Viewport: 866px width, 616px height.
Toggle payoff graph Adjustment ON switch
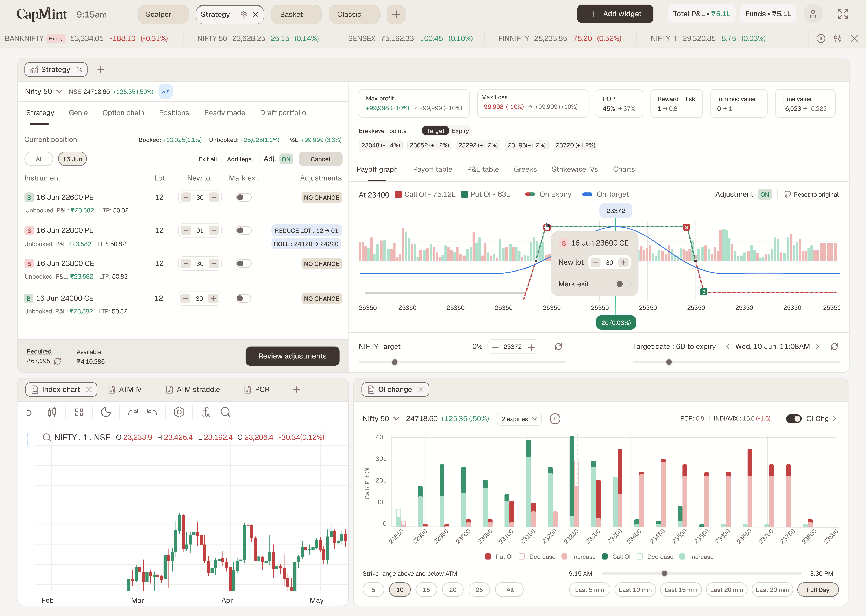[x=764, y=195]
